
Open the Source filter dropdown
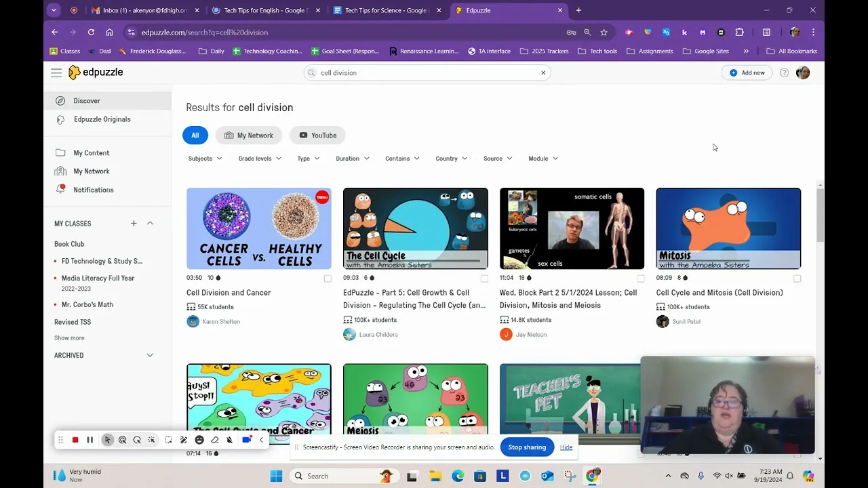[x=498, y=159]
